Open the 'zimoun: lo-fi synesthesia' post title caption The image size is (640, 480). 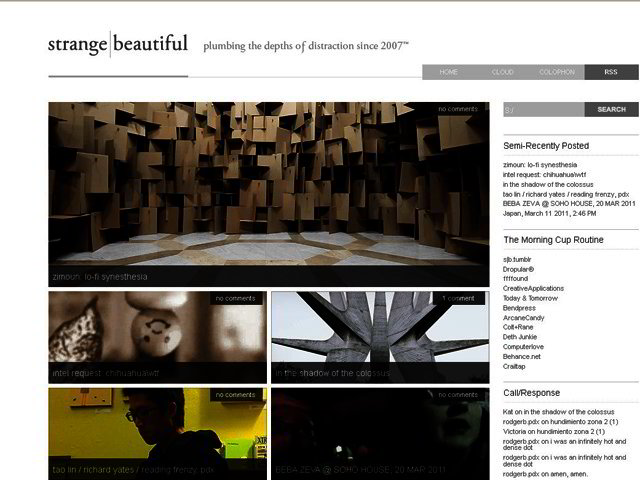[x=100, y=277]
